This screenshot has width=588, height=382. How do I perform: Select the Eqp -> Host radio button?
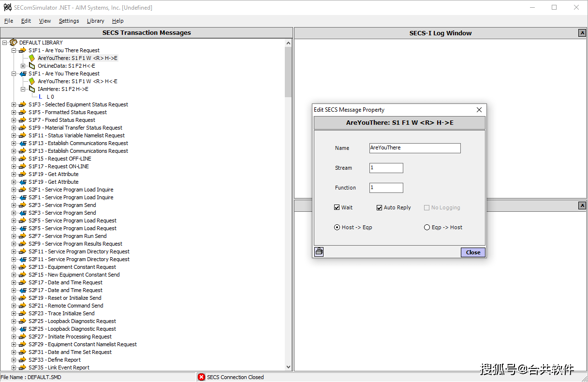coord(427,227)
